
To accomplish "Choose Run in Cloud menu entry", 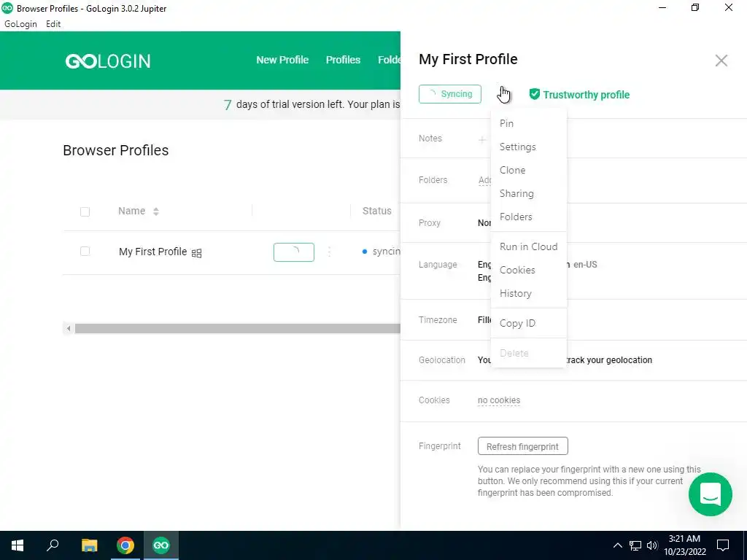I will pos(529,246).
